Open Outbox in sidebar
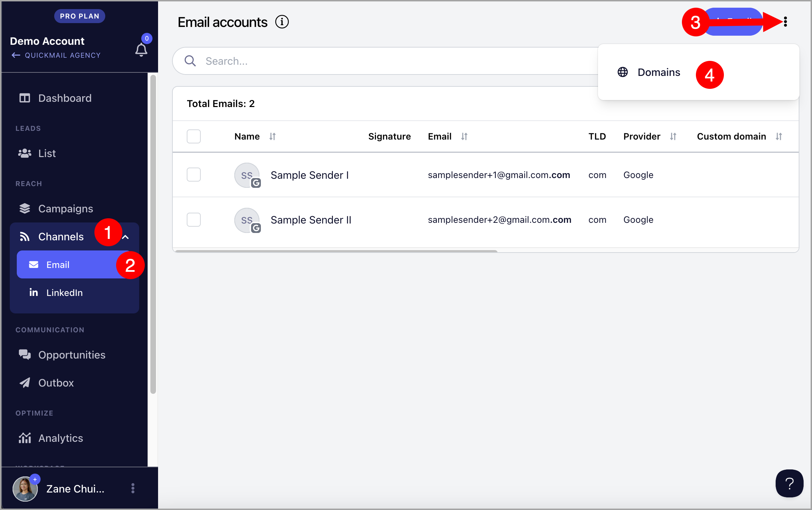Viewport: 812px width, 510px height. (56, 383)
